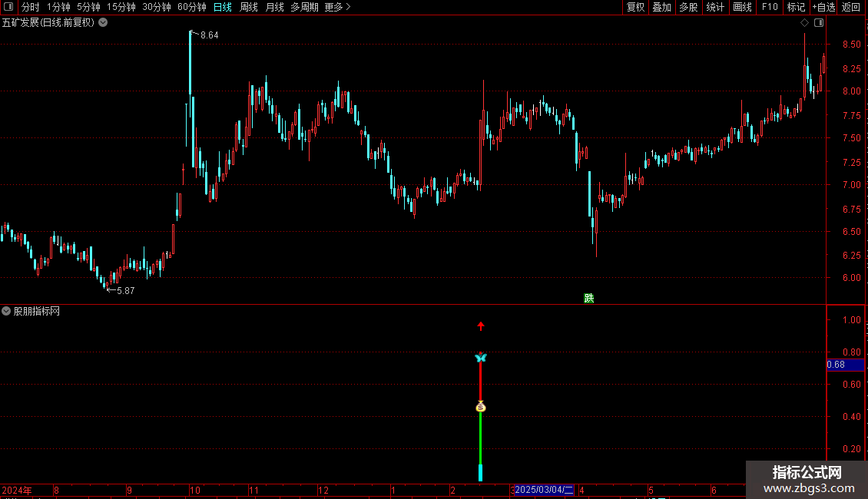
Task: Click month 12 on the time axis
Action: point(323,490)
